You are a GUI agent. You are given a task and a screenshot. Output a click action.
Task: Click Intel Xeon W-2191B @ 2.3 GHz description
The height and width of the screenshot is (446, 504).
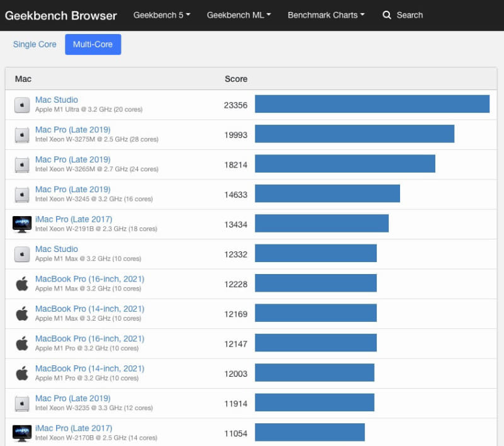coord(96,229)
